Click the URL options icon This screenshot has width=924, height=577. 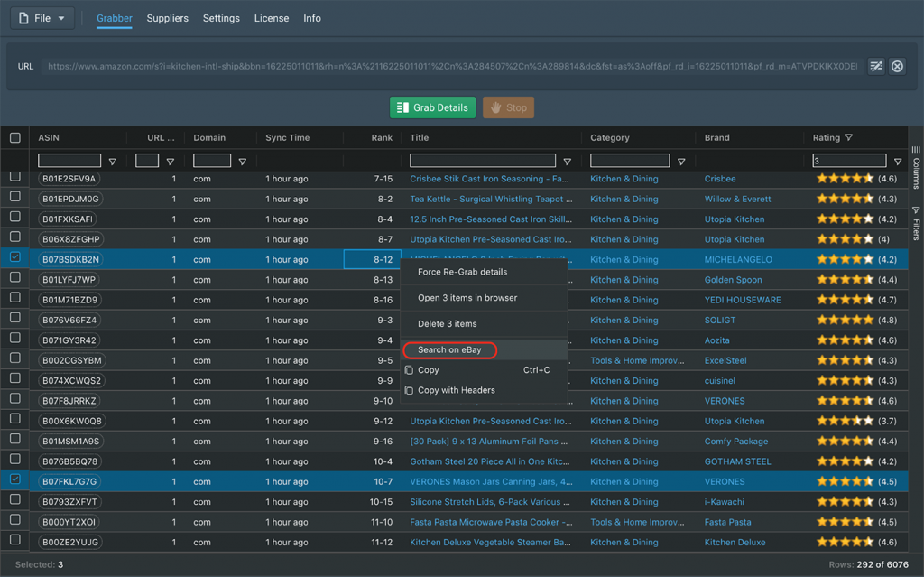click(x=875, y=66)
